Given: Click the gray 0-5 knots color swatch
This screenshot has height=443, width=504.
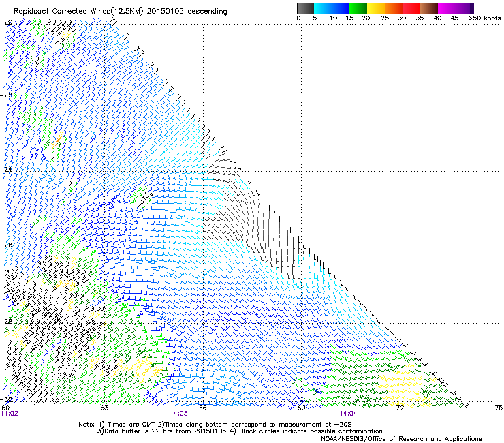Looking at the screenshot, I should [305, 8].
